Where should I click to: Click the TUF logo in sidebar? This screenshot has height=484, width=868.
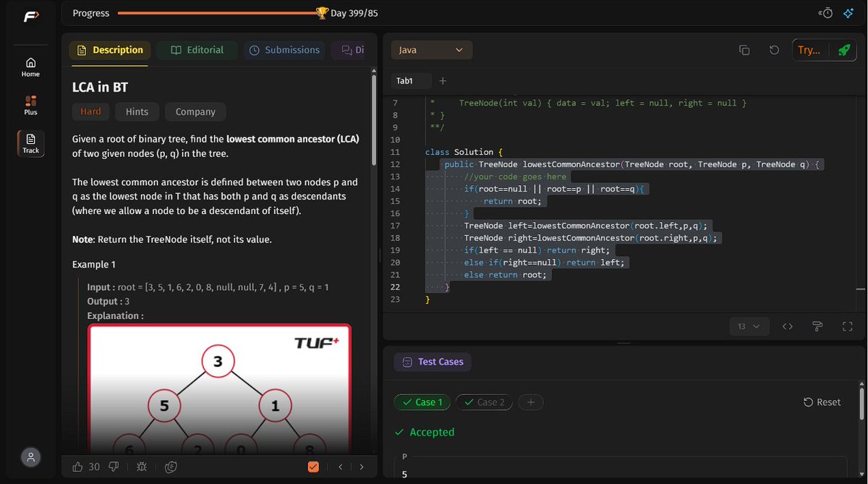30,15
